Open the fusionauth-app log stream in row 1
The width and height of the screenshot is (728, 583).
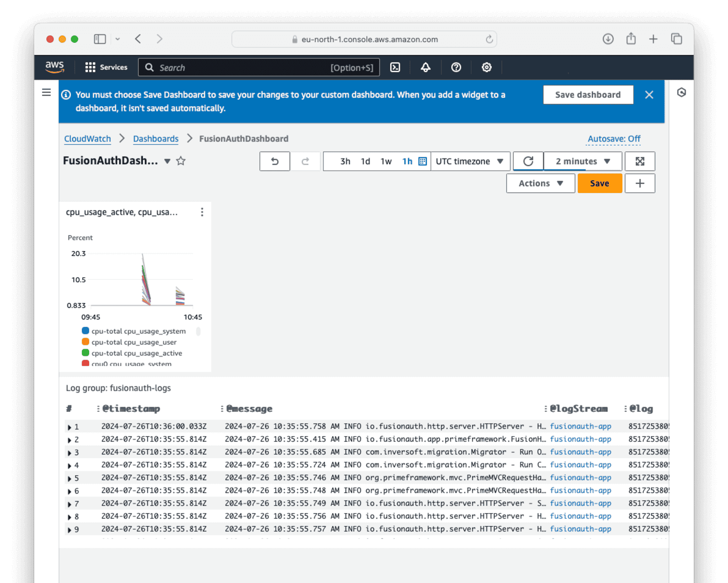(x=581, y=426)
